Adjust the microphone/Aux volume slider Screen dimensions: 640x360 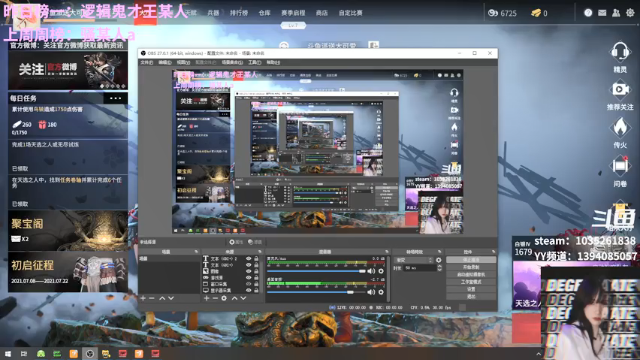coord(316,271)
